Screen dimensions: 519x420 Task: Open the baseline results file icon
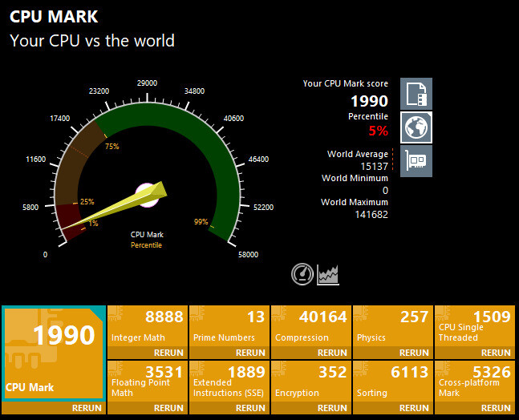pos(416,94)
